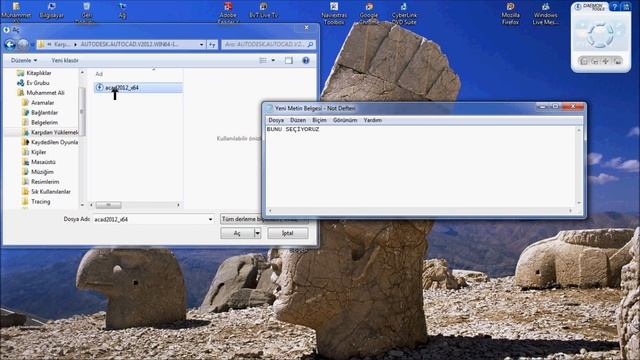Screen dimensions: 640x360
Task: Launch Mozilla Firefox from the desktop
Action: click(x=510, y=13)
